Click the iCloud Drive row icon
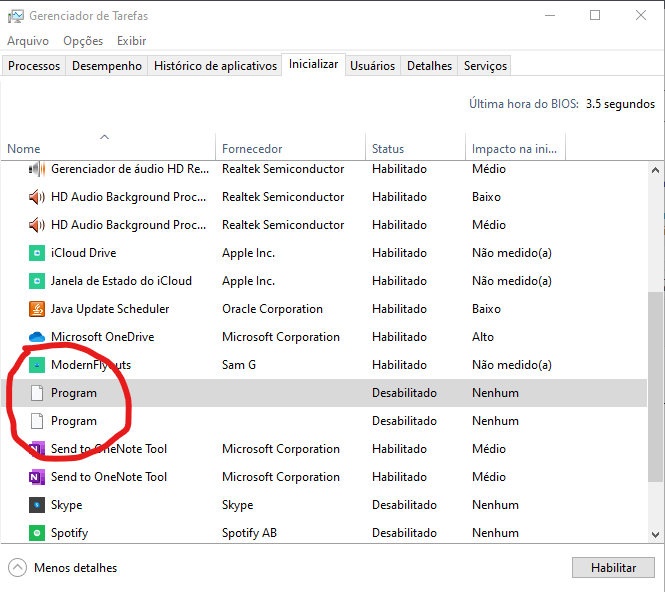Image resolution: width=665 pixels, height=592 pixels. click(x=37, y=253)
